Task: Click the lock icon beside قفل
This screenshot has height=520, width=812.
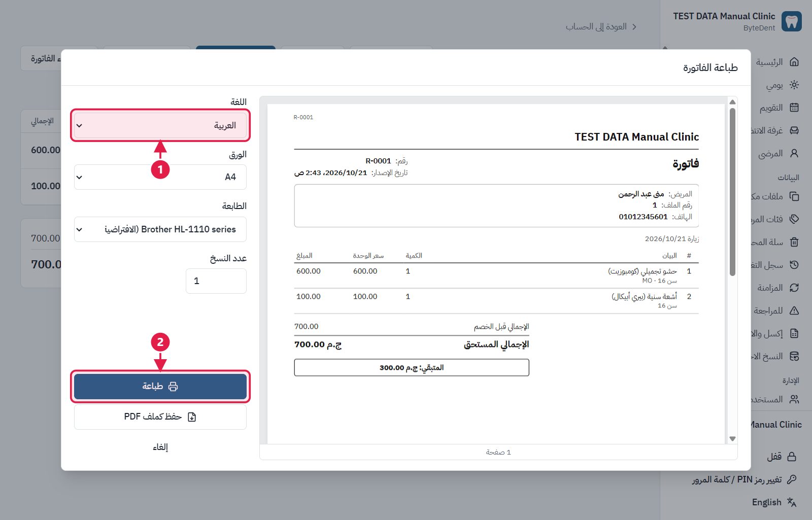Action: pos(792,457)
